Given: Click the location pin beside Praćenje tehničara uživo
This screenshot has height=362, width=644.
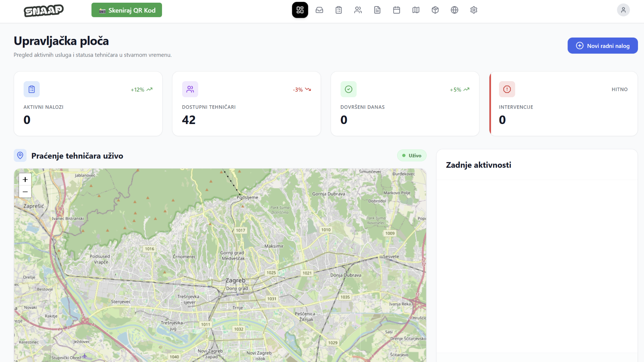Looking at the screenshot, I should (20, 156).
